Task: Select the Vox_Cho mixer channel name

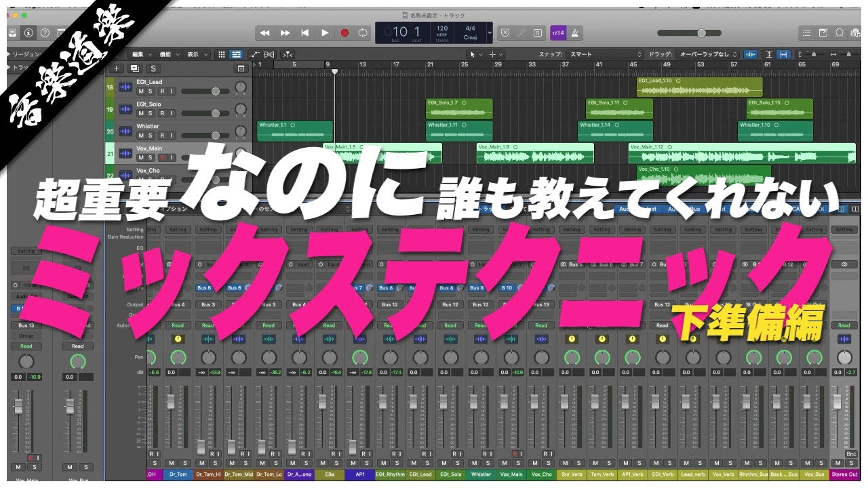Action: (541, 474)
